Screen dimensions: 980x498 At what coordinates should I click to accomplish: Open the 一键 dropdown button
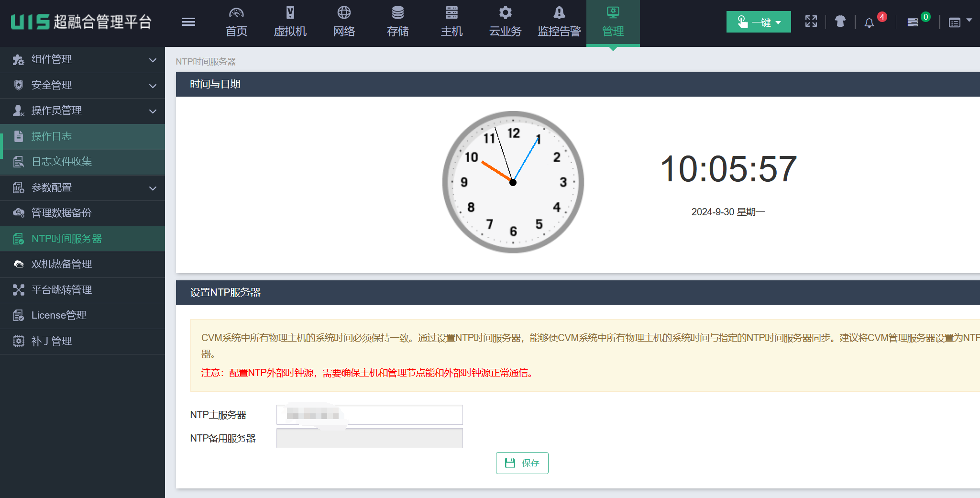pyautogui.click(x=759, y=22)
